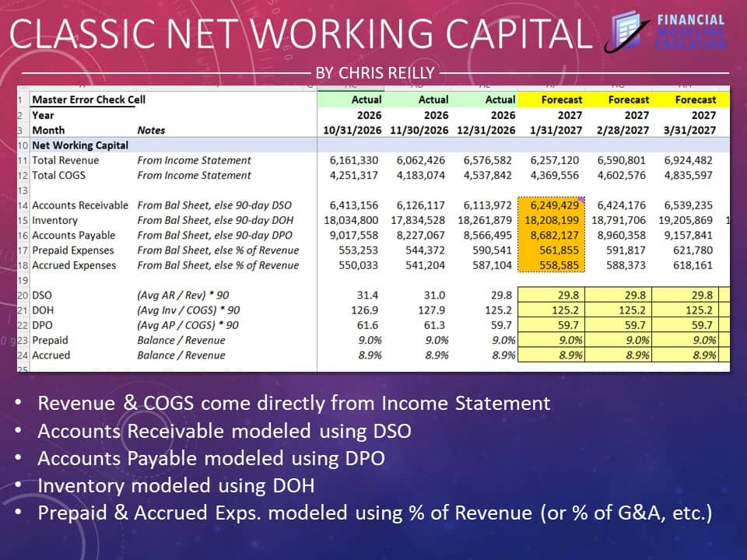Click COGS cell 4,183,074

[421, 175]
